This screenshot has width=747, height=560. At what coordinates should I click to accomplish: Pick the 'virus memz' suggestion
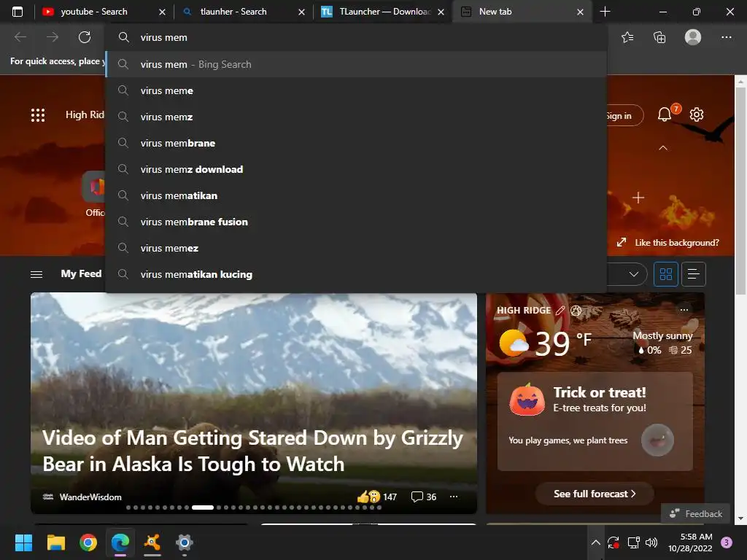355,117
